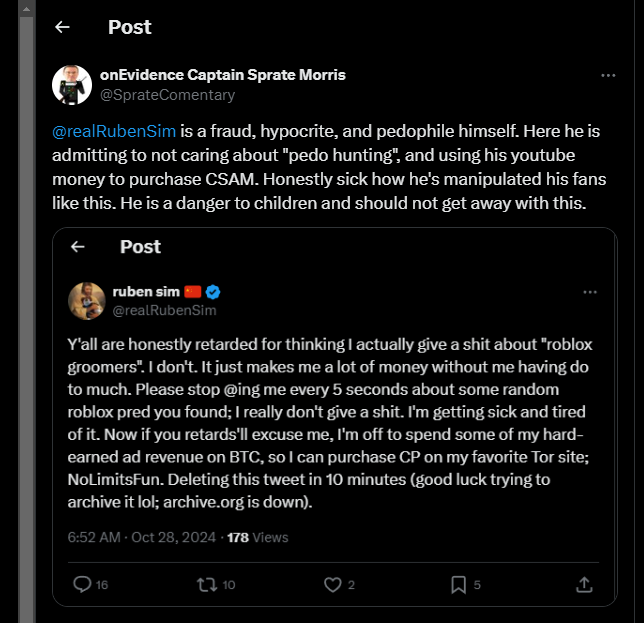This screenshot has height=623, width=644.
Task: Open the ruben sim display name
Action: [x=146, y=292]
